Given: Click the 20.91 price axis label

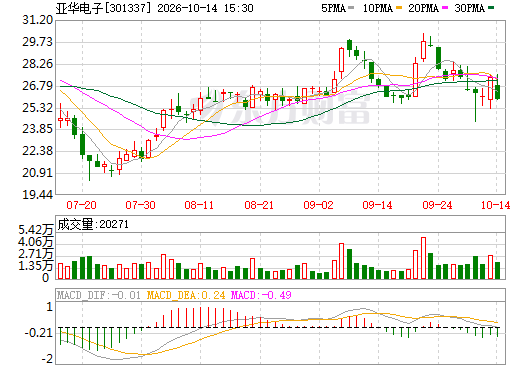Looking at the screenshot, I should tap(38, 173).
